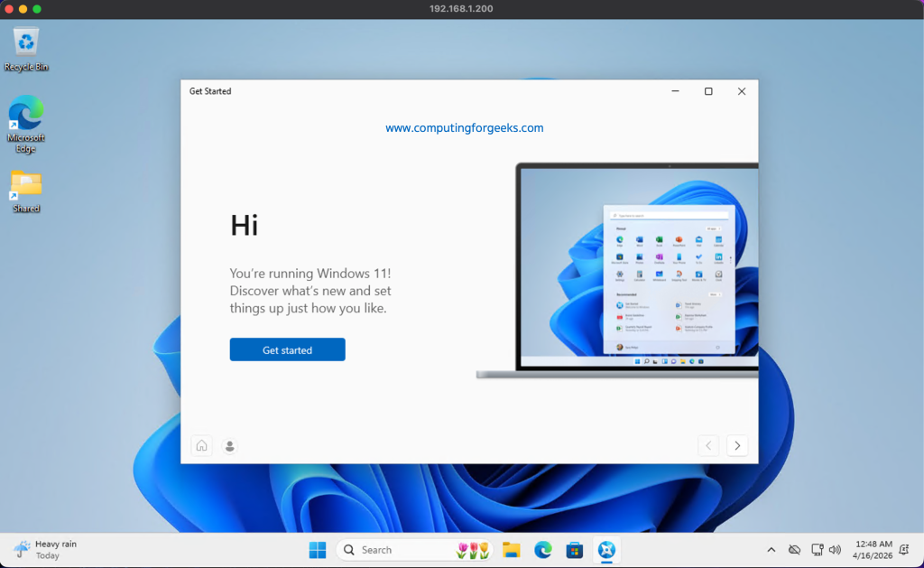Select the active Get Started app in taskbar
The width and height of the screenshot is (924, 568).
point(606,549)
